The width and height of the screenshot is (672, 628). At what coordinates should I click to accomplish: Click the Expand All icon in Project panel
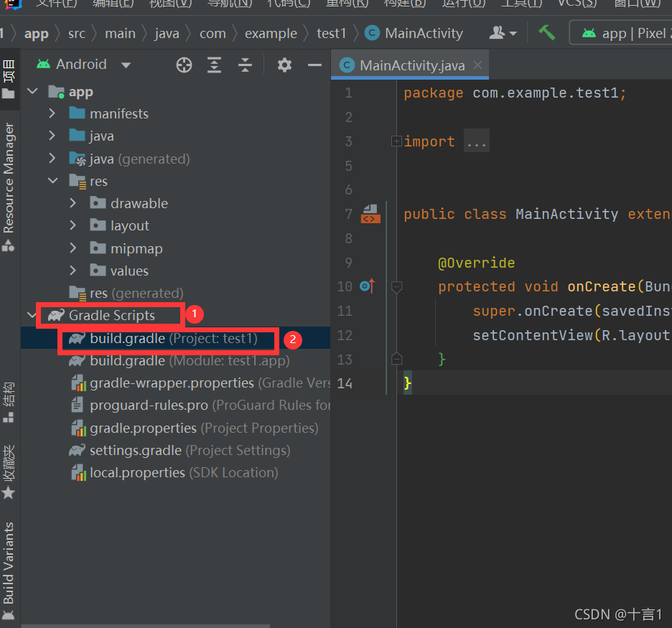coord(213,65)
